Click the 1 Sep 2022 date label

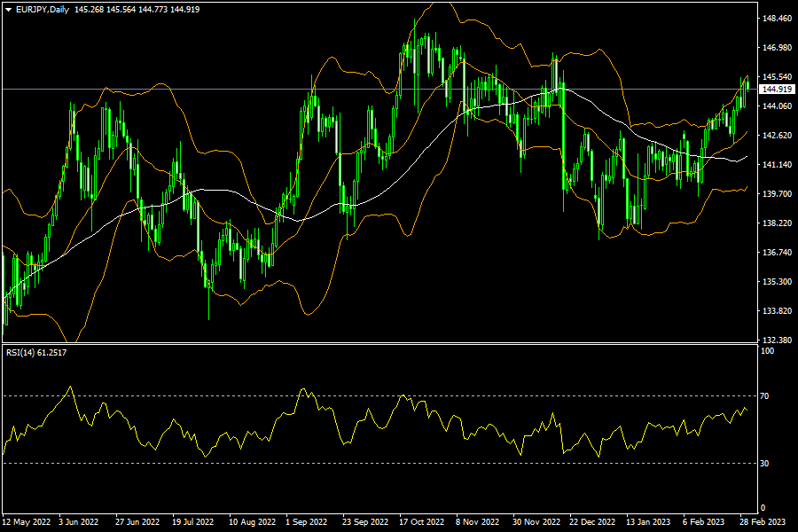[x=307, y=522]
